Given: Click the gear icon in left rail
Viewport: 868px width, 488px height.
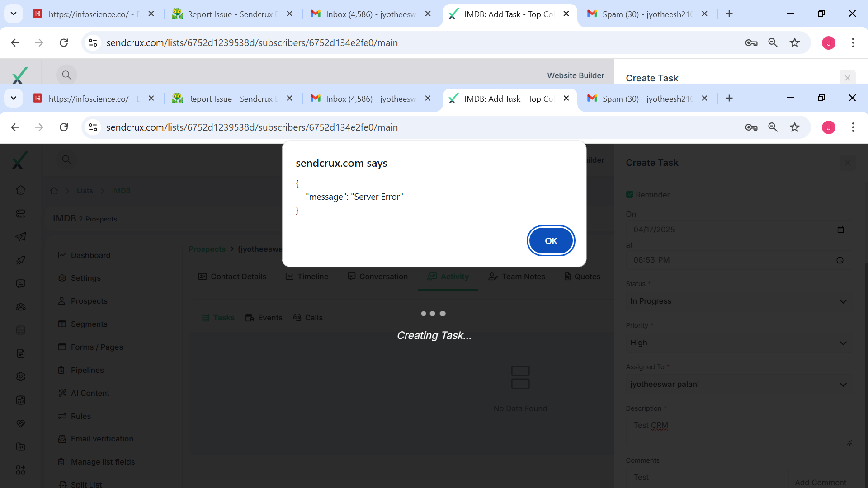Looking at the screenshot, I should point(20,376).
